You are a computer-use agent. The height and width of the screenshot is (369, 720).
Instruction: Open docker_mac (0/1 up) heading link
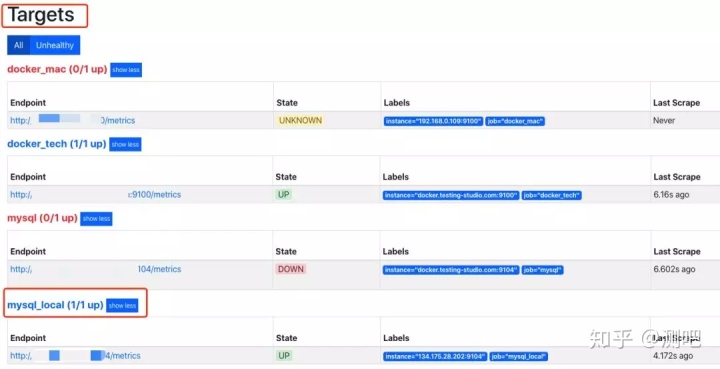pyautogui.click(x=57, y=69)
